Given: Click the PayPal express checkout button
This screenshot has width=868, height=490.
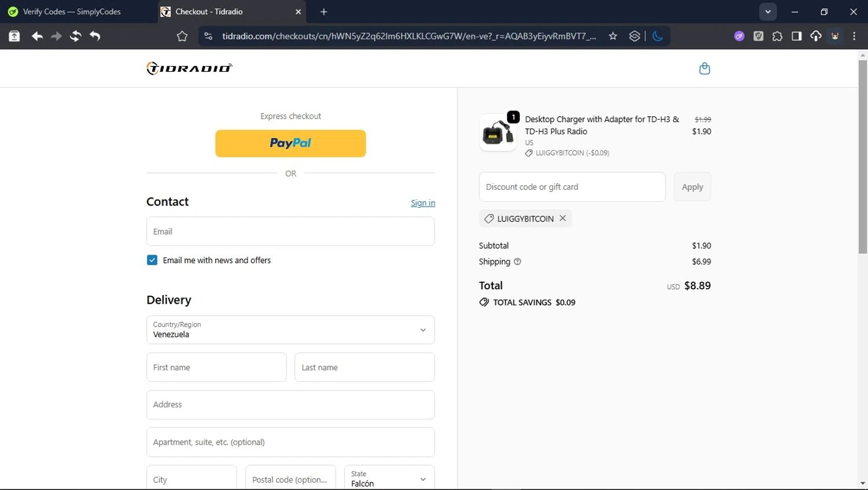Looking at the screenshot, I should point(290,143).
